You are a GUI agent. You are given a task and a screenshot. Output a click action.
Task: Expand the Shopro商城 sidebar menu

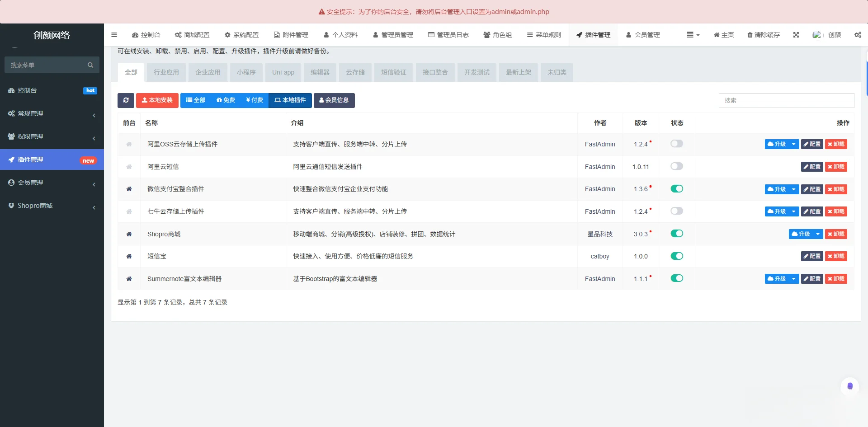pos(52,206)
